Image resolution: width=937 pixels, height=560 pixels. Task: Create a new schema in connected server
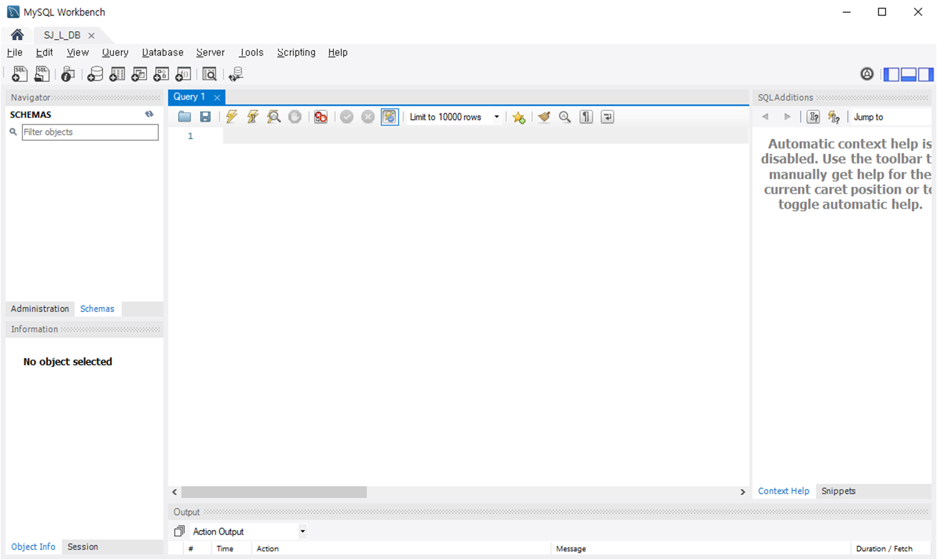coord(95,74)
